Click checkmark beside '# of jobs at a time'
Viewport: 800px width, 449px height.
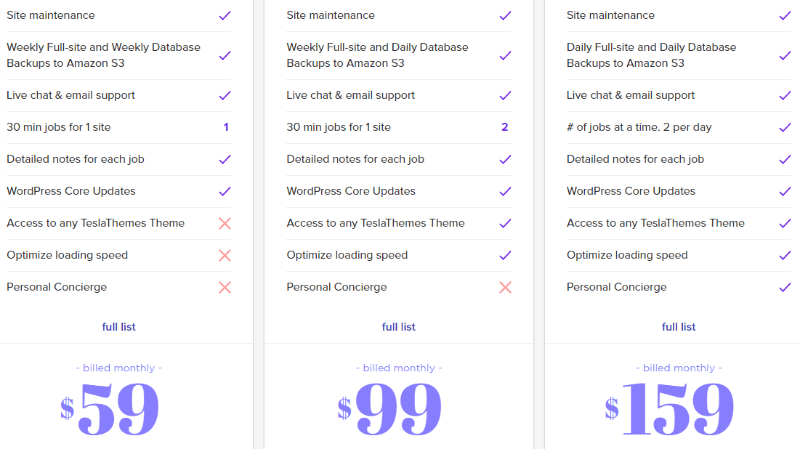click(785, 128)
